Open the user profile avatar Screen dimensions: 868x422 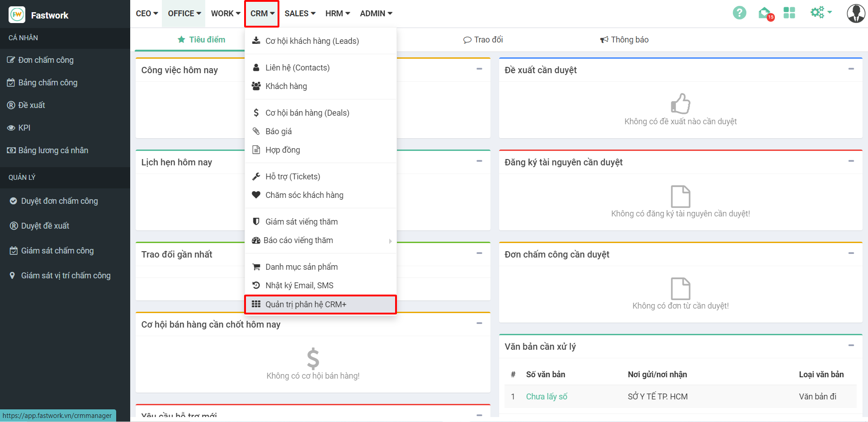coord(855,14)
